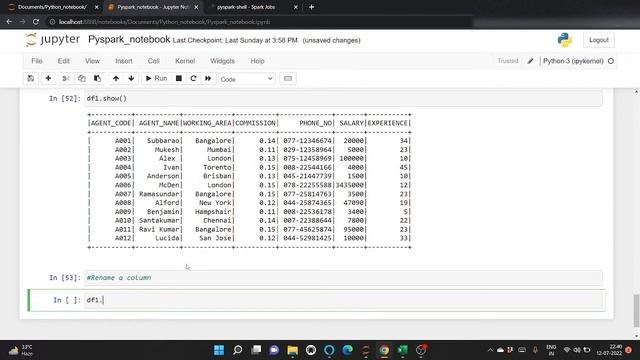Screen dimensions: 640x360
Task: Open Microsoft Edge from taskbar
Action: pos(347,350)
